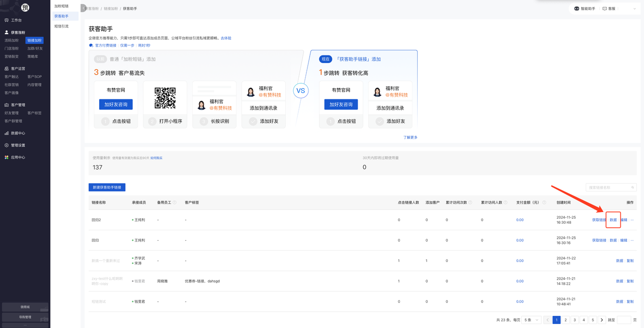The width and height of the screenshot is (644, 328).
Task: Click the 跳至 page number input
Action: (624, 320)
